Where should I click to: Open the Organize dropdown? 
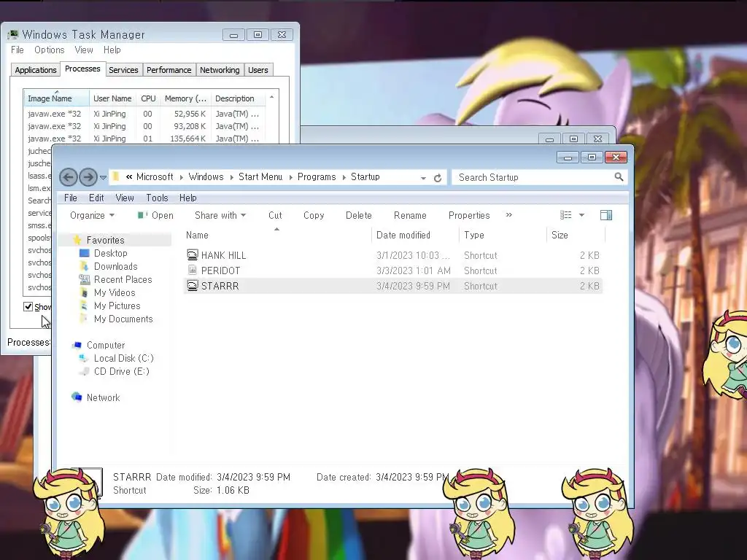pos(92,215)
